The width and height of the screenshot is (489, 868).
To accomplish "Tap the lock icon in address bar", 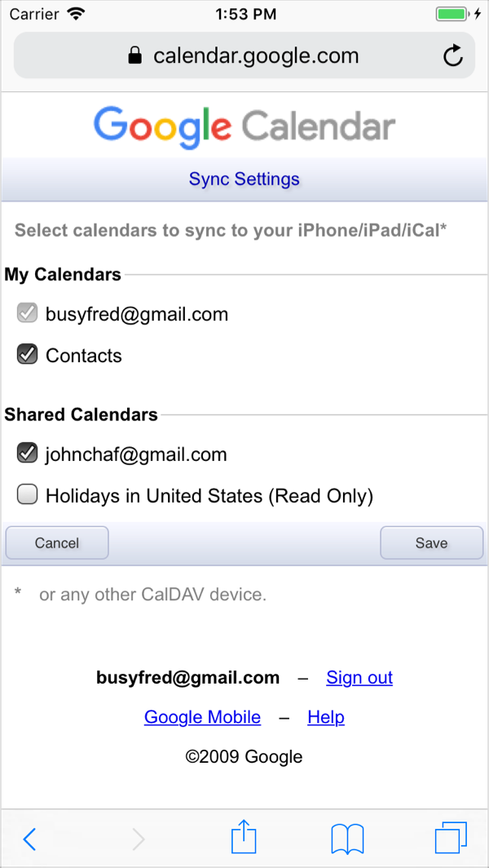I will click(x=135, y=55).
